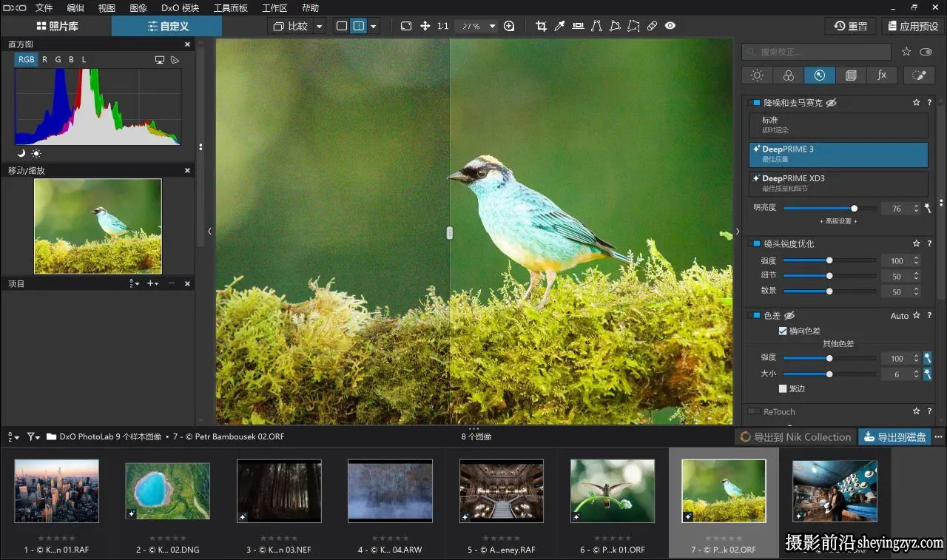Open the local adjustments brush tab
The height and width of the screenshot is (560, 947).
tap(919, 75)
